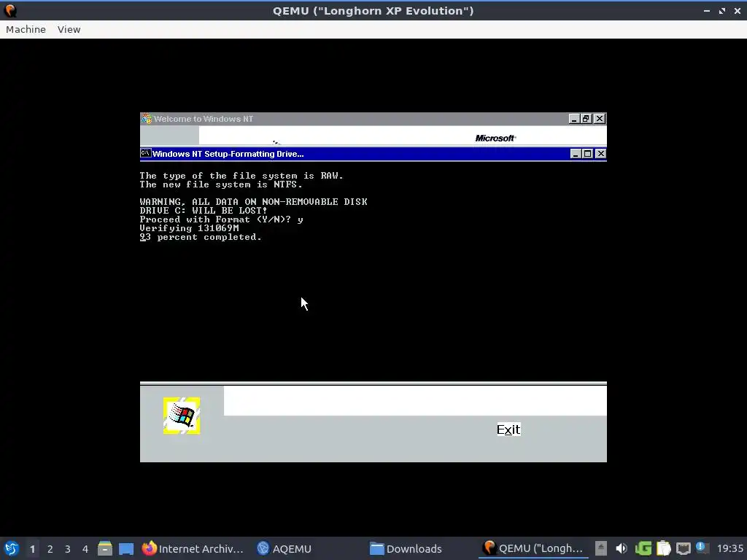Switch to workspace 1
The height and width of the screenshot is (560, 747).
pyautogui.click(x=32, y=549)
